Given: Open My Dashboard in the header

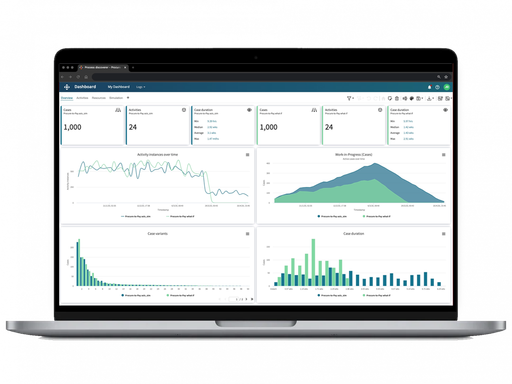Looking at the screenshot, I should (x=119, y=87).
